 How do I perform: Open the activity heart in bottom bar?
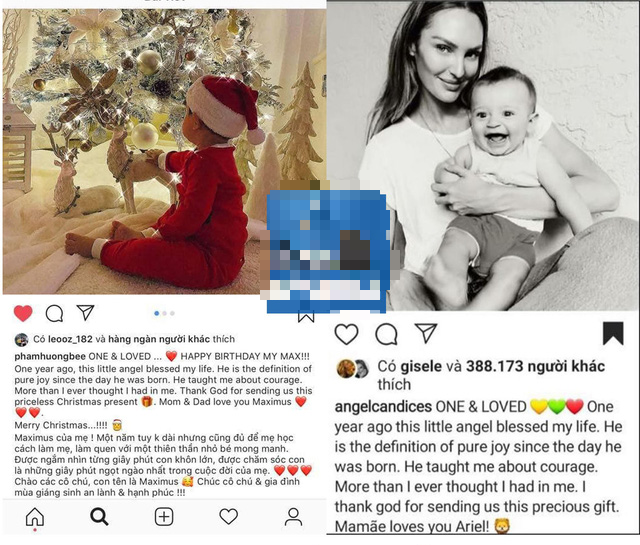pyautogui.click(x=229, y=516)
